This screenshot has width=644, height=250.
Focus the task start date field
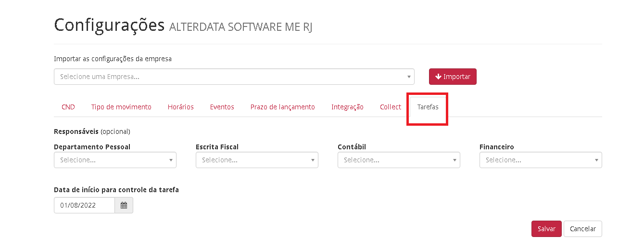pyautogui.click(x=84, y=205)
